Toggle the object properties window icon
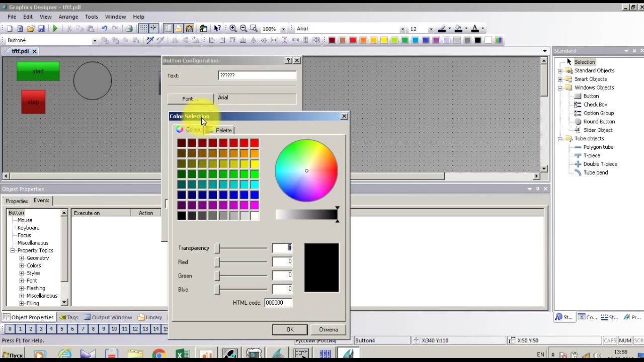644x362 pixels. click(168, 29)
